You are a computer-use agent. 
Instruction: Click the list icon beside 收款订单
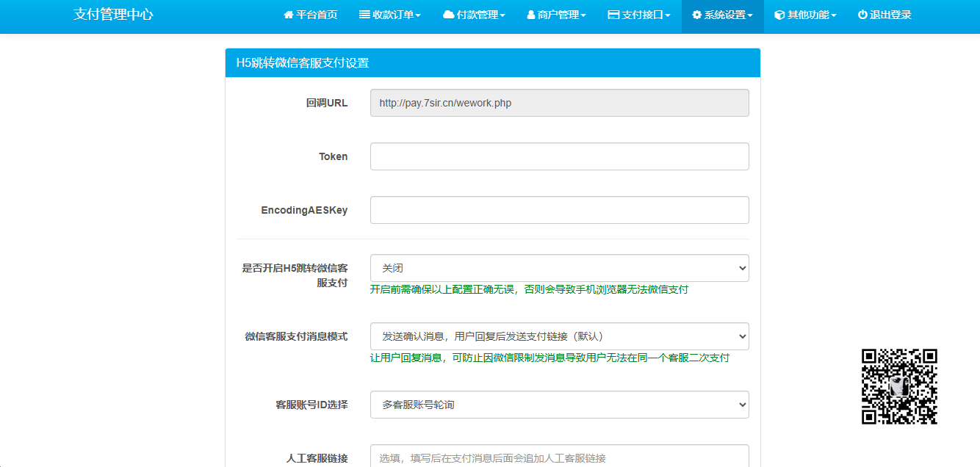[364, 15]
